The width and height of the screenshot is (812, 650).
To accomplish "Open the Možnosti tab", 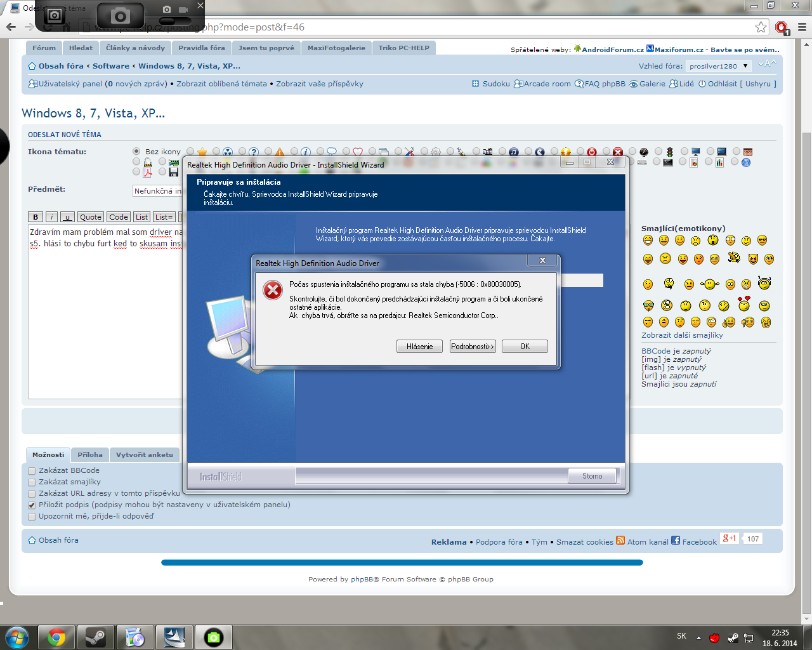I will (48, 454).
